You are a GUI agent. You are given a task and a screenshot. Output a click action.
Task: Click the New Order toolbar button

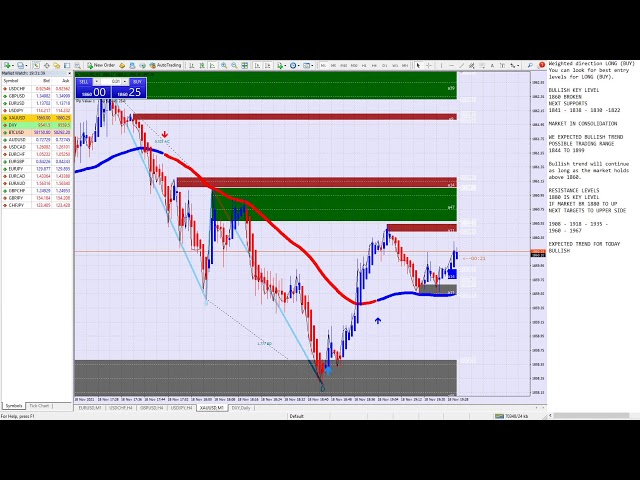click(101, 65)
